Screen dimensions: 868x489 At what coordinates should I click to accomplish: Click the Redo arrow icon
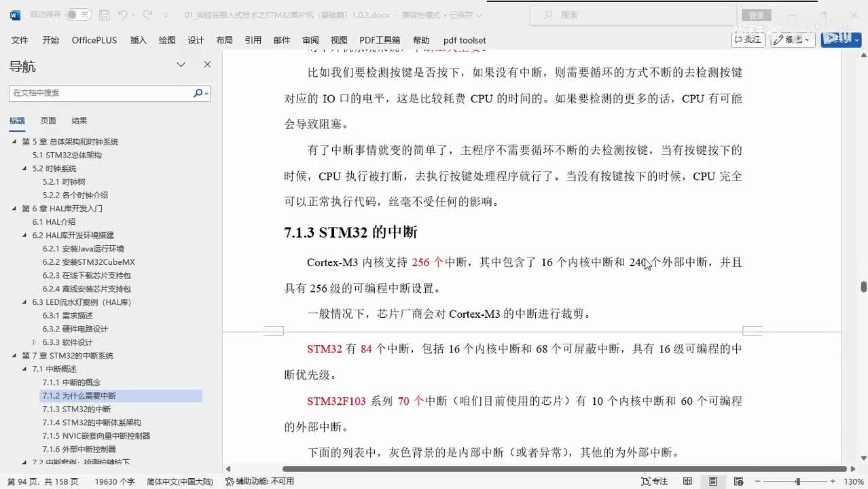[147, 15]
